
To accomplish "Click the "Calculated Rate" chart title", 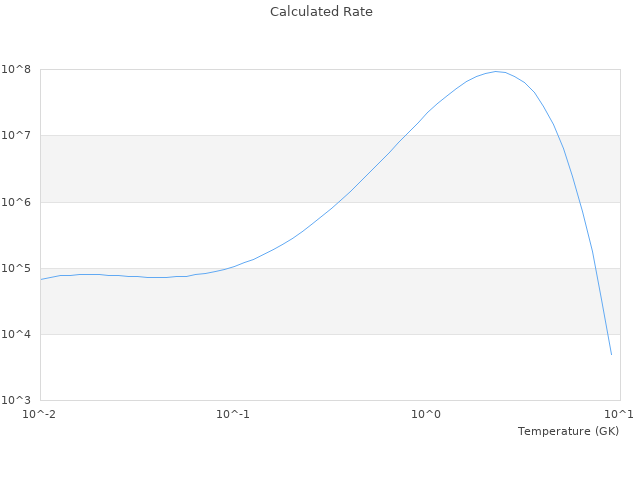I will (x=321, y=12).
